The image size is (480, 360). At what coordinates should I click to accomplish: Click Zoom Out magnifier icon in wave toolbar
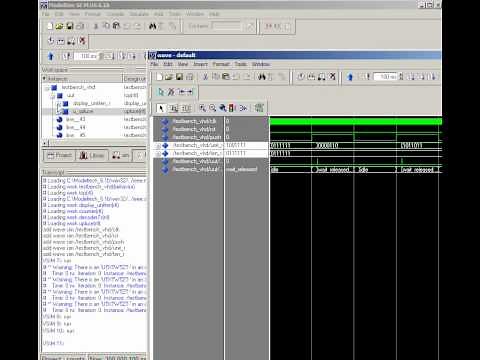click(212, 108)
